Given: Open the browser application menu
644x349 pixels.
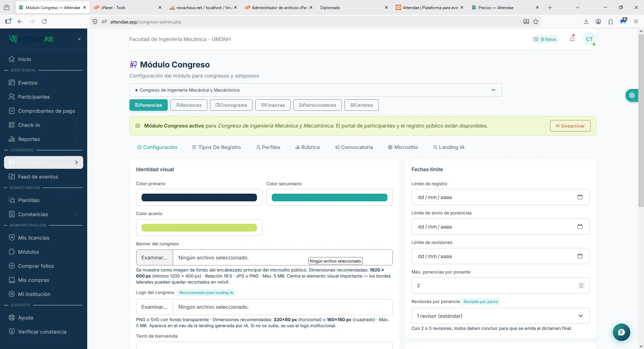Looking at the screenshot, I should 636,21.
